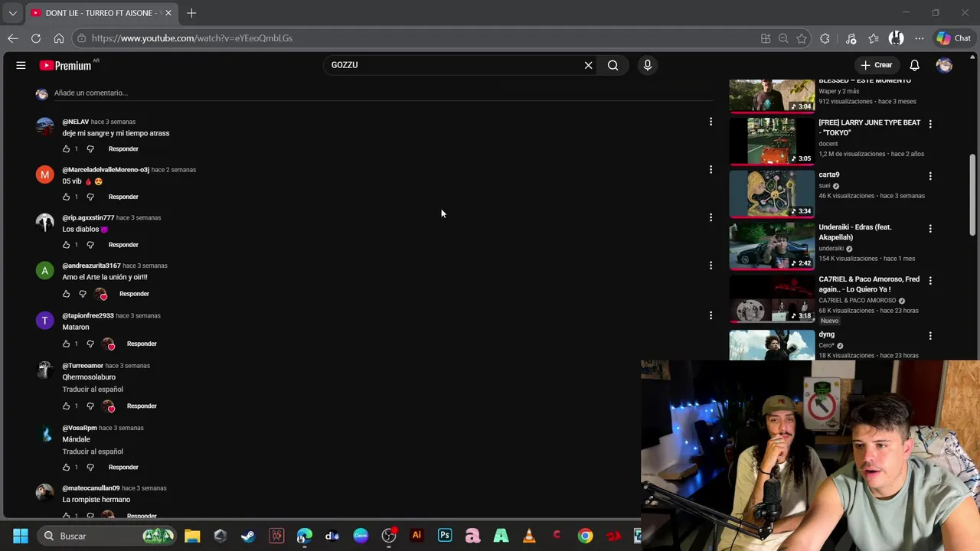This screenshot has height=551, width=980.
Task: Open browser extensions puzzle icon
Action: pos(825,38)
